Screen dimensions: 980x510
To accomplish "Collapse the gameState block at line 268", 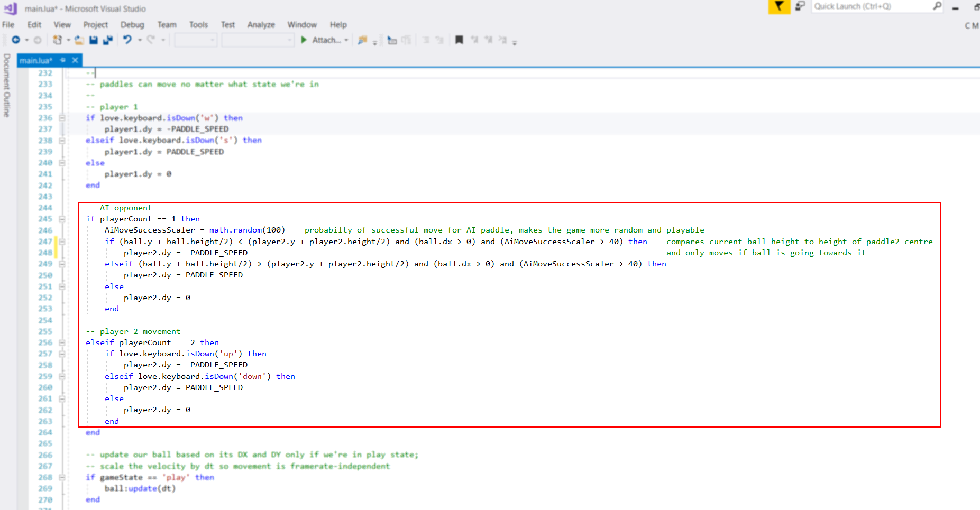I will point(62,477).
